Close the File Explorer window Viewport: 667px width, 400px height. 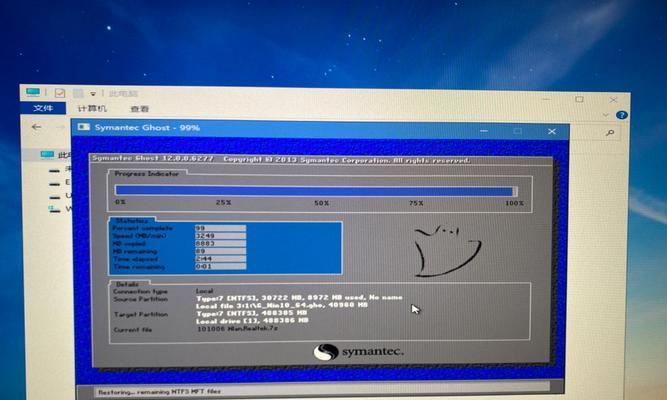[613, 100]
